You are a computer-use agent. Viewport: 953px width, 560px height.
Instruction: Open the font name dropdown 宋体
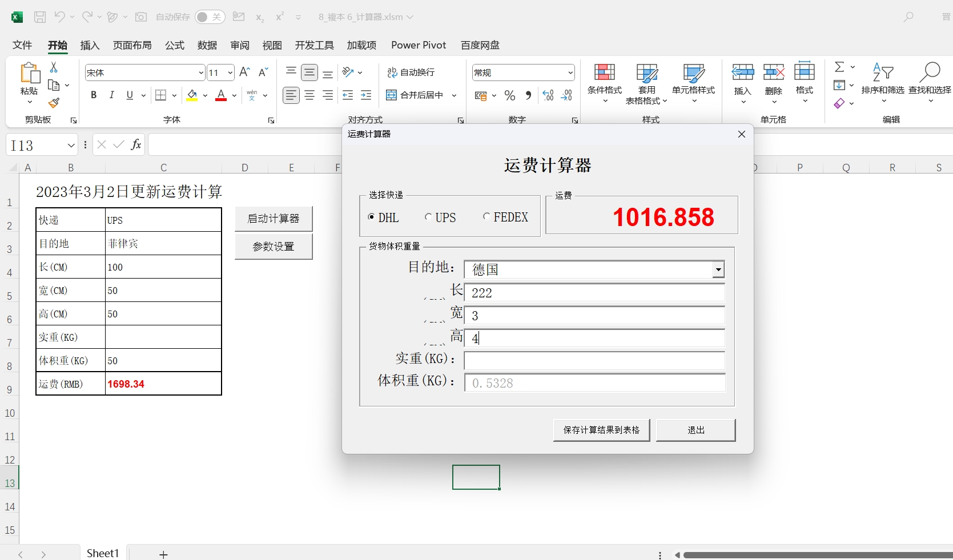coord(201,72)
